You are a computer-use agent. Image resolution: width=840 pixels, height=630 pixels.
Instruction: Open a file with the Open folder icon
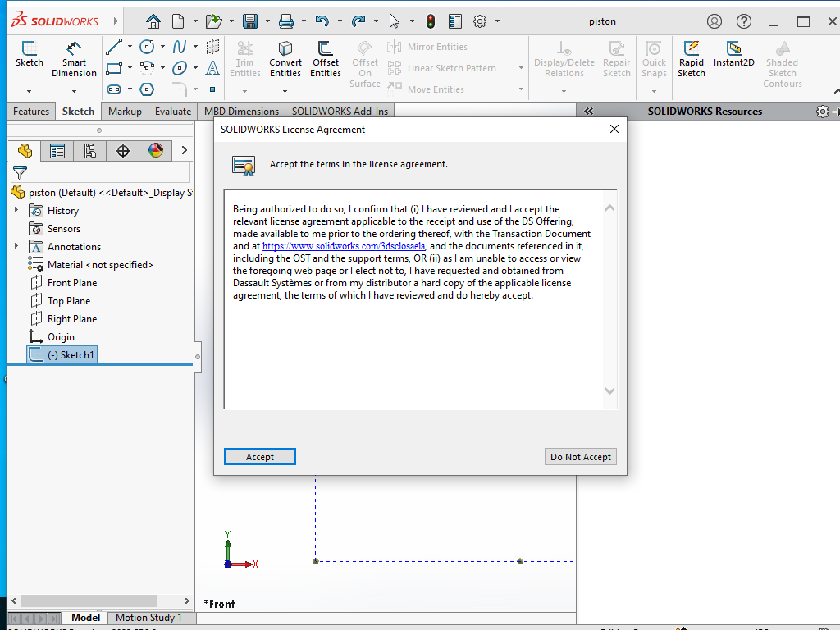point(214,21)
